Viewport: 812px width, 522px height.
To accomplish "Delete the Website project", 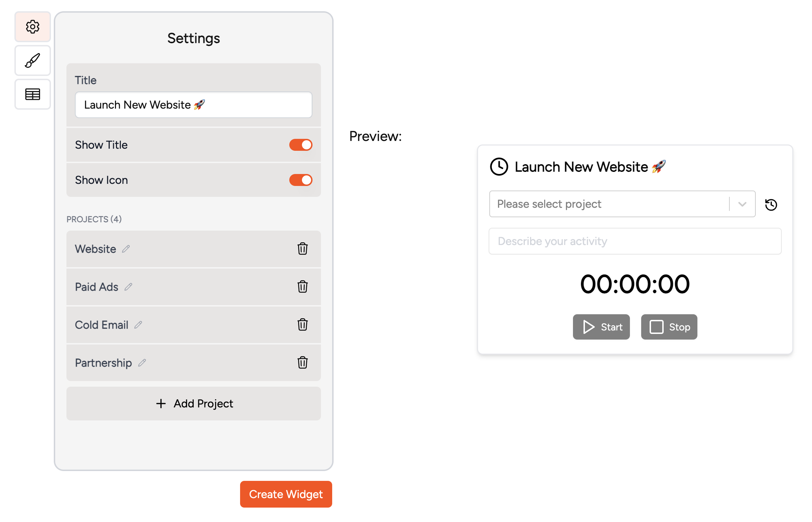I will [302, 249].
